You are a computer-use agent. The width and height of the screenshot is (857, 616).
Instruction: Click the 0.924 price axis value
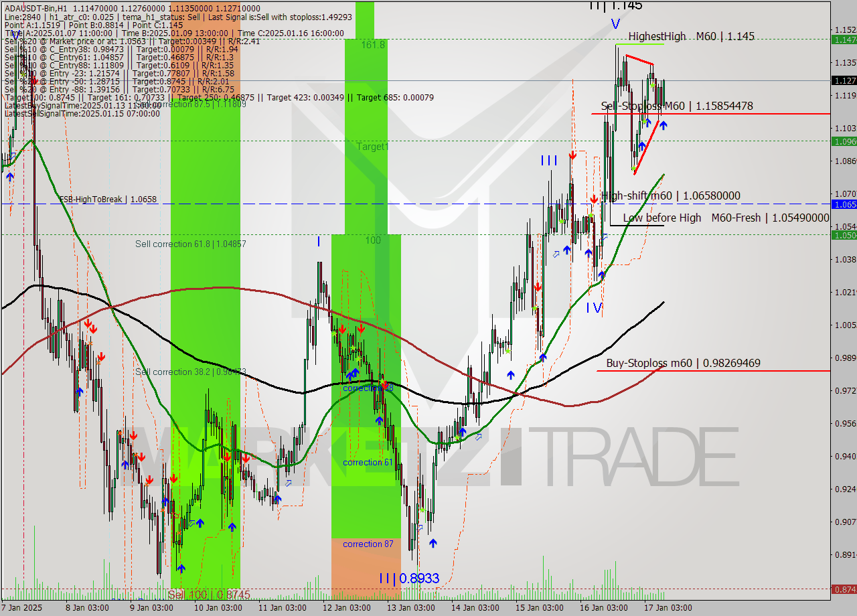click(845, 489)
